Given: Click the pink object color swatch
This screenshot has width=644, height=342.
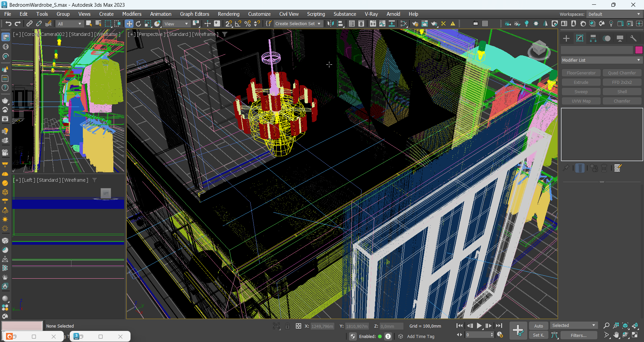Looking at the screenshot, I should click(639, 50).
